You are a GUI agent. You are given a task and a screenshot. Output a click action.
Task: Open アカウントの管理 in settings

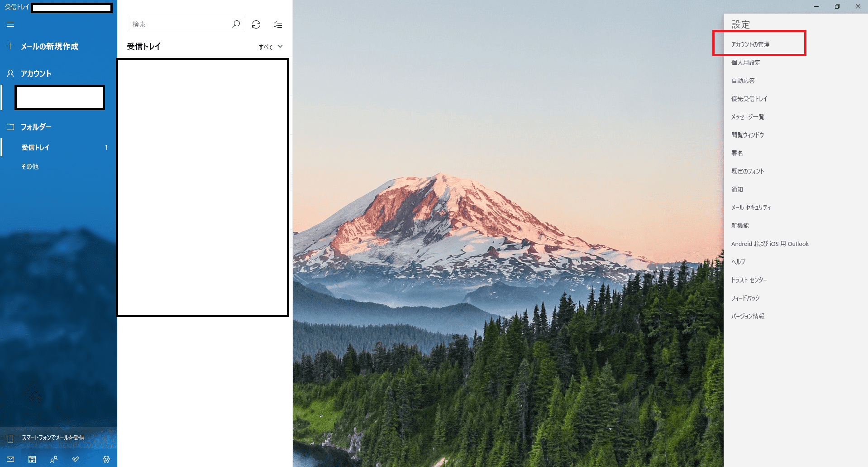click(x=750, y=44)
